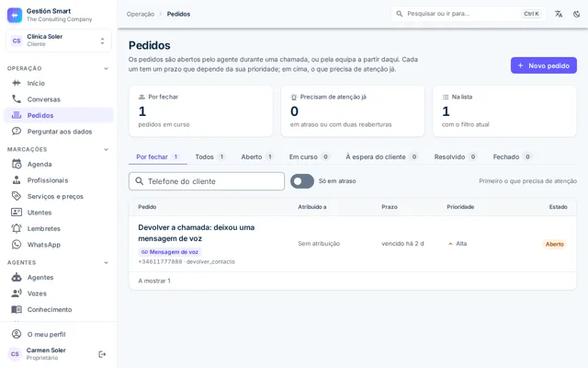Screen dimensions: 588x368
Task: Click the Sem atribuição cell
Action: [319, 244]
